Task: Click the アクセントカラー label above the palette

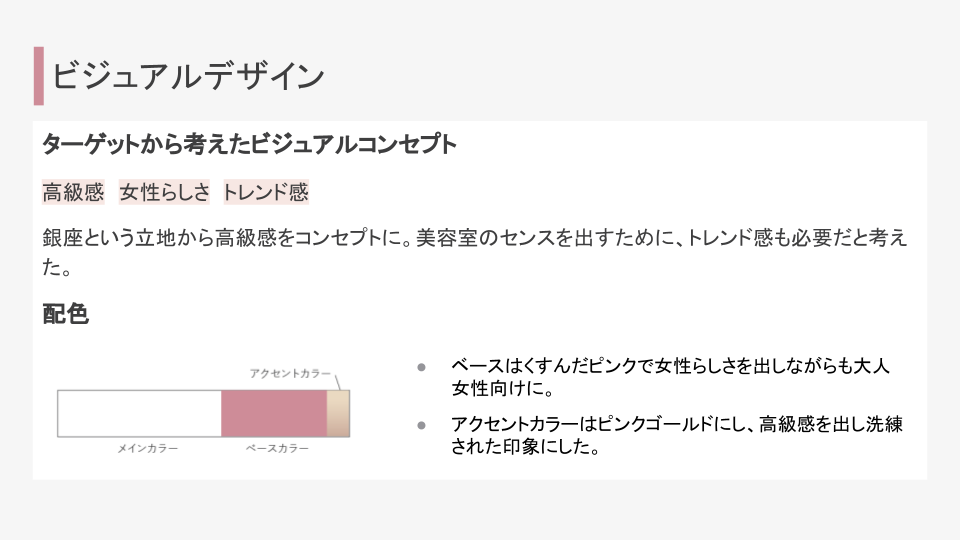Action: pyautogui.click(x=290, y=373)
